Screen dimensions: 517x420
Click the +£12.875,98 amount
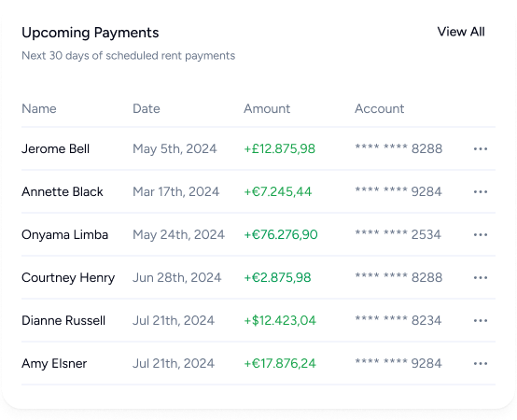[x=279, y=148]
